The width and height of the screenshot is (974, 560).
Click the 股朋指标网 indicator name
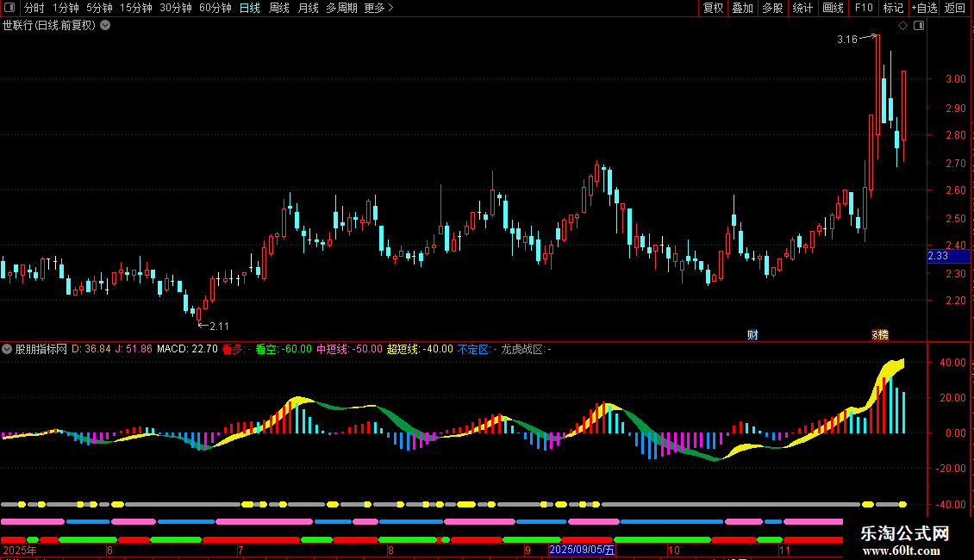click(x=41, y=349)
